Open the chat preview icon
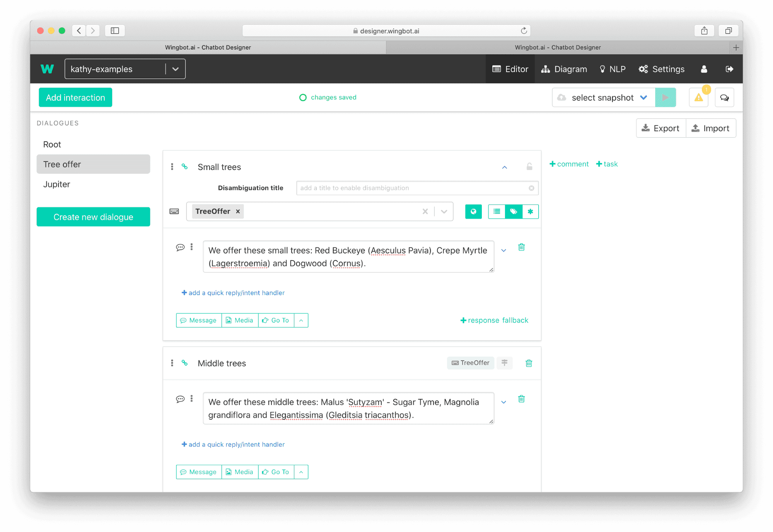773x532 pixels. point(725,97)
